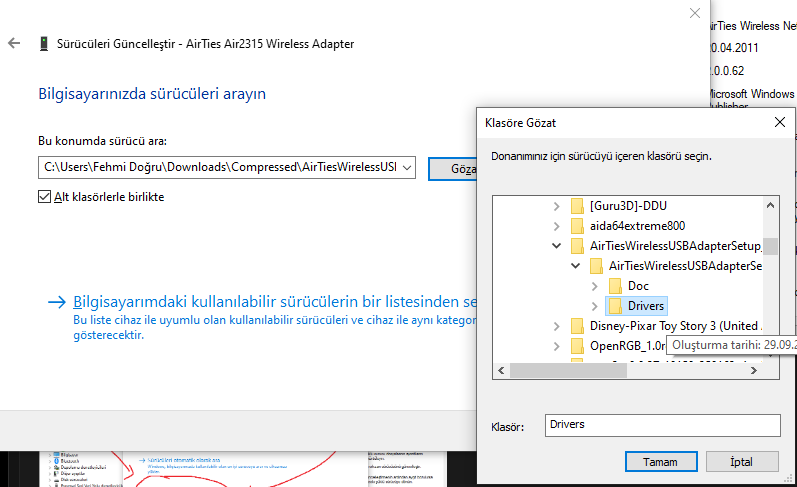This screenshot has height=487, width=797.
Task: Expand the Disney-Pixar Toy Story 3 node
Action: (x=557, y=326)
